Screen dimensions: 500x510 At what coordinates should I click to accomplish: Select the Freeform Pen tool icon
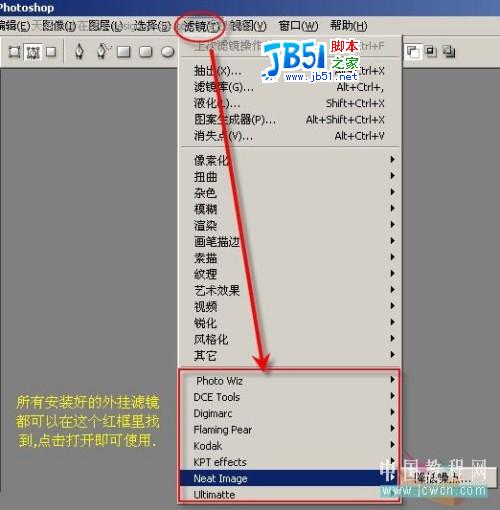(x=103, y=51)
